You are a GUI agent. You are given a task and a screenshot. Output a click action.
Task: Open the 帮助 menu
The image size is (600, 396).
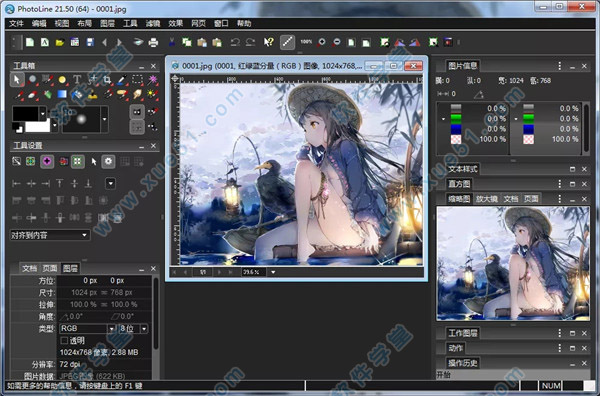[244, 23]
